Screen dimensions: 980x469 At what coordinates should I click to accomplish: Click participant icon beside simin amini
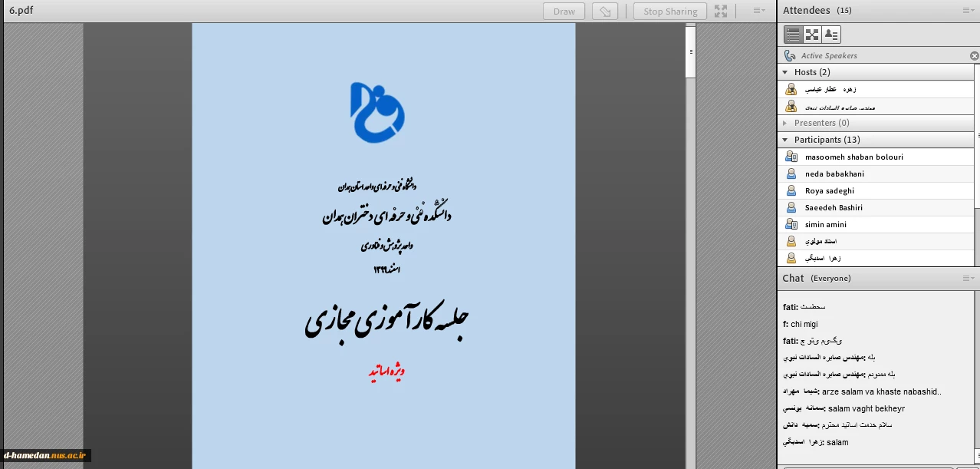pyautogui.click(x=791, y=224)
